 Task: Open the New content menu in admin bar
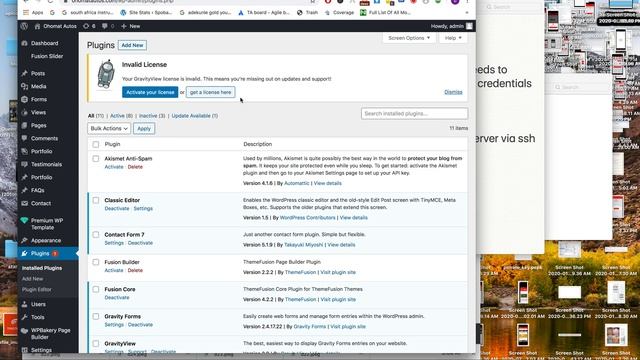[131, 26]
